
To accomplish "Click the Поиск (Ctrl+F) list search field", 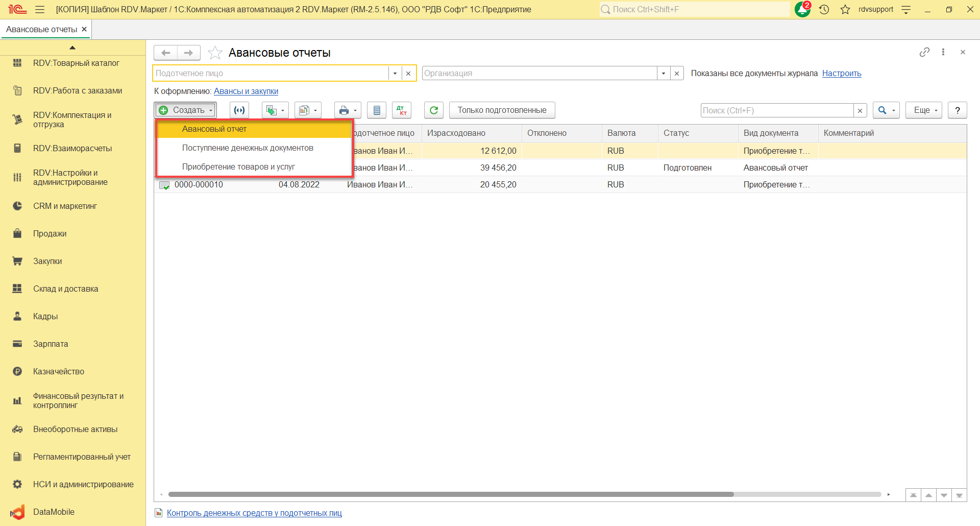I will coord(776,110).
